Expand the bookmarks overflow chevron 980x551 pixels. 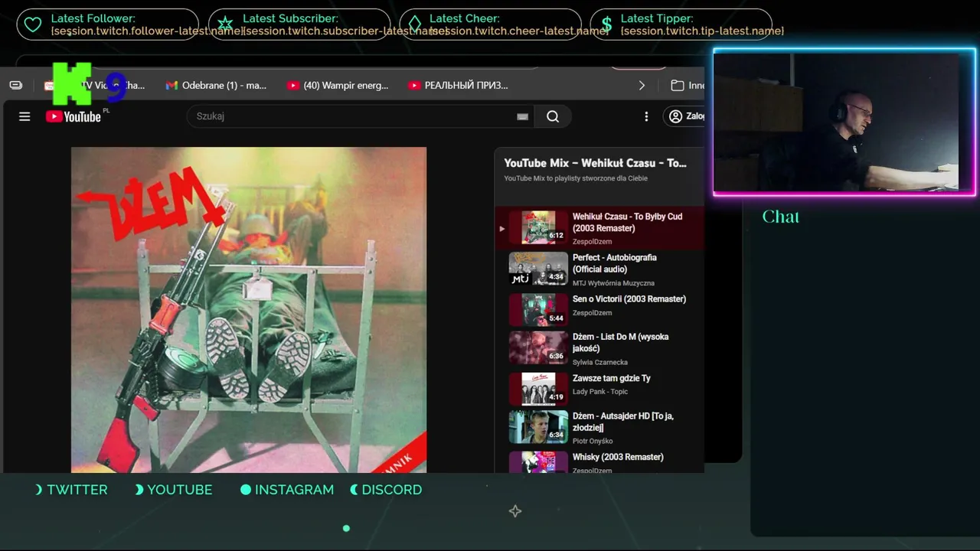[642, 86]
